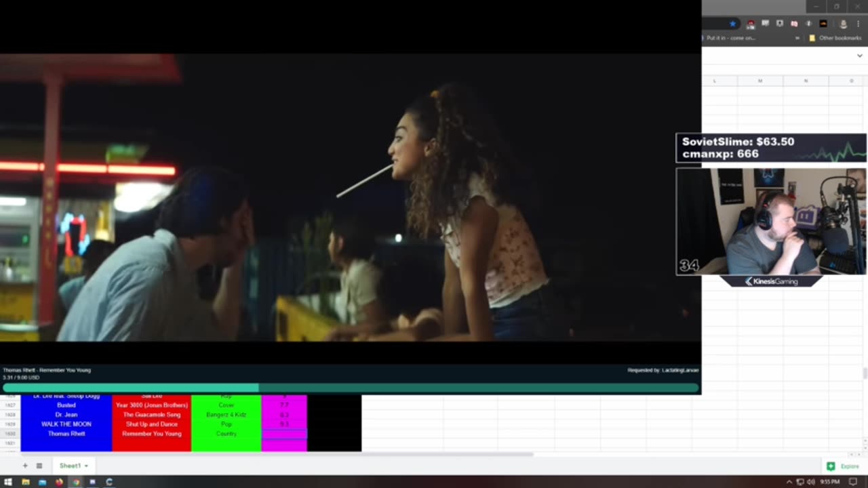Click the Kinesis Gaming logo banner

pyautogui.click(x=772, y=281)
